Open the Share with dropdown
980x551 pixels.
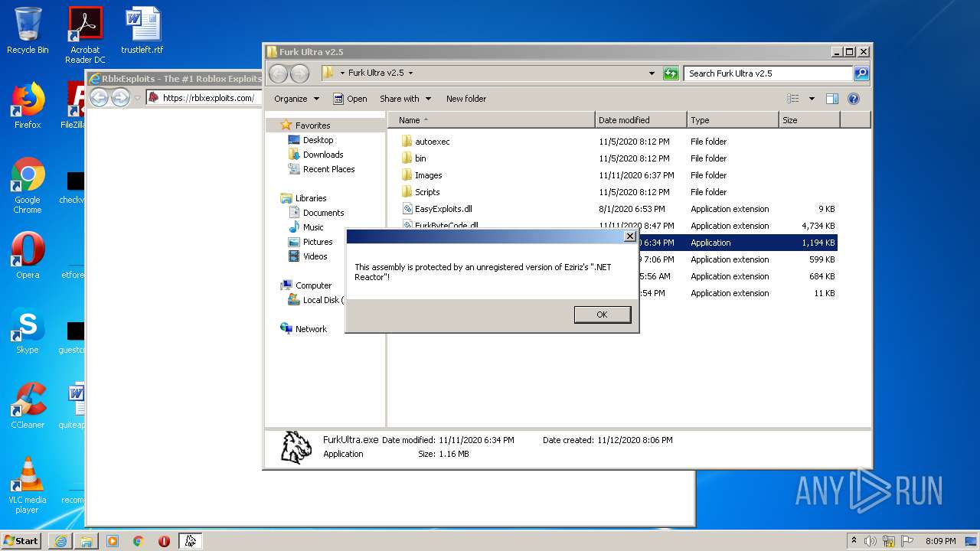coord(405,99)
